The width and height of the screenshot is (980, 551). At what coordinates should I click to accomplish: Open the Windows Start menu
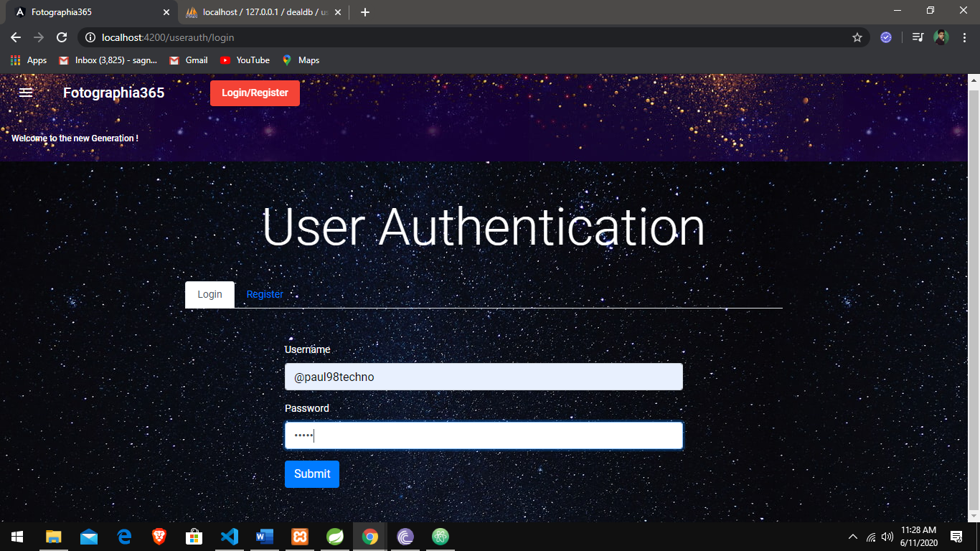point(17,537)
